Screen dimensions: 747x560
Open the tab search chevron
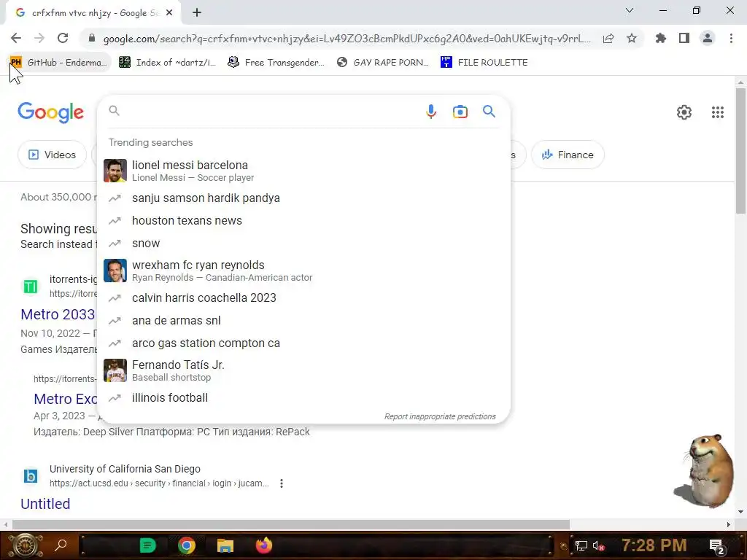click(630, 10)
